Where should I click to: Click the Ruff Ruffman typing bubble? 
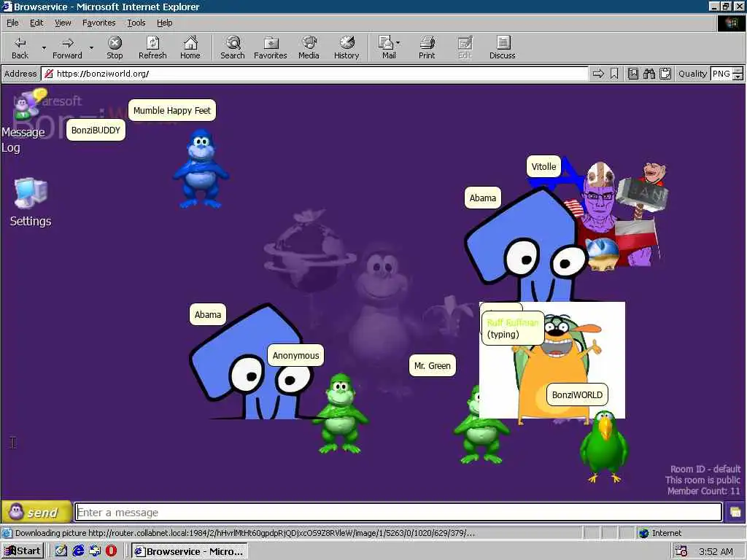pyautogui.click(x=513, y=328)
